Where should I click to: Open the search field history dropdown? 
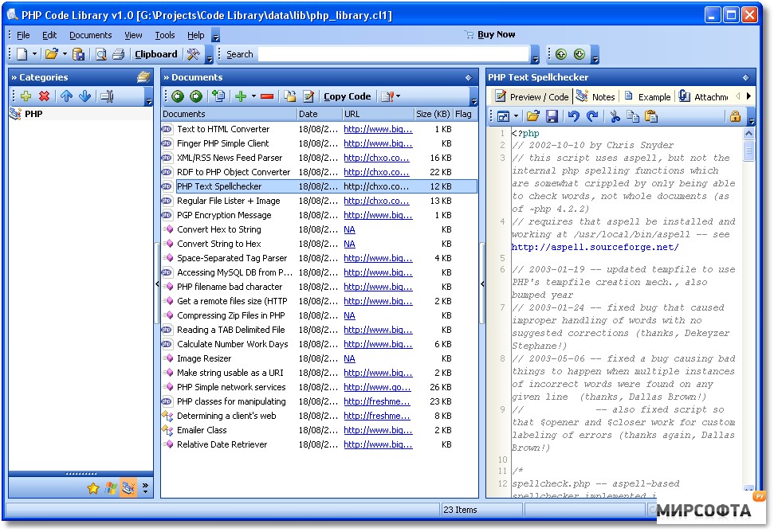tap(535, 54)
